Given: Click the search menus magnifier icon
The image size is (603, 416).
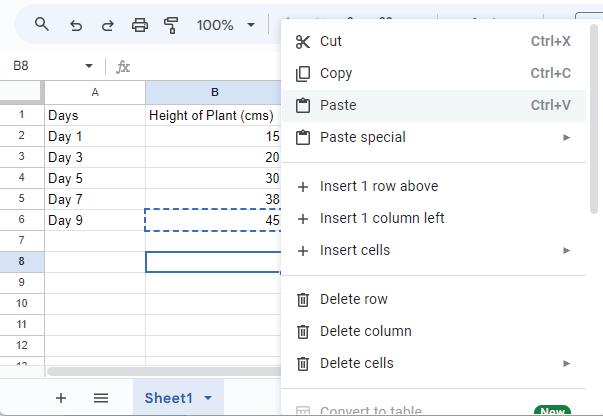Looking at the screenshot, I should [42, 25].
